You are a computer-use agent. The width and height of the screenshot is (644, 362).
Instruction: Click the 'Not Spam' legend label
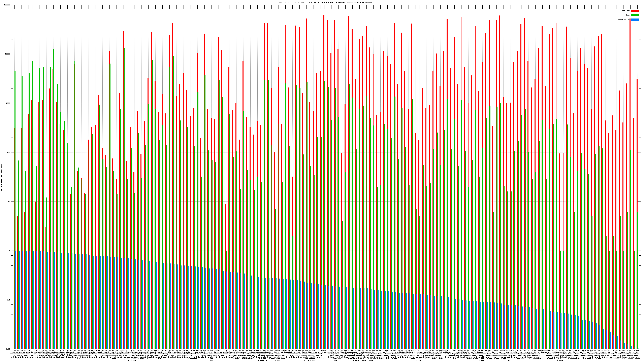click(x=626, y=11)
